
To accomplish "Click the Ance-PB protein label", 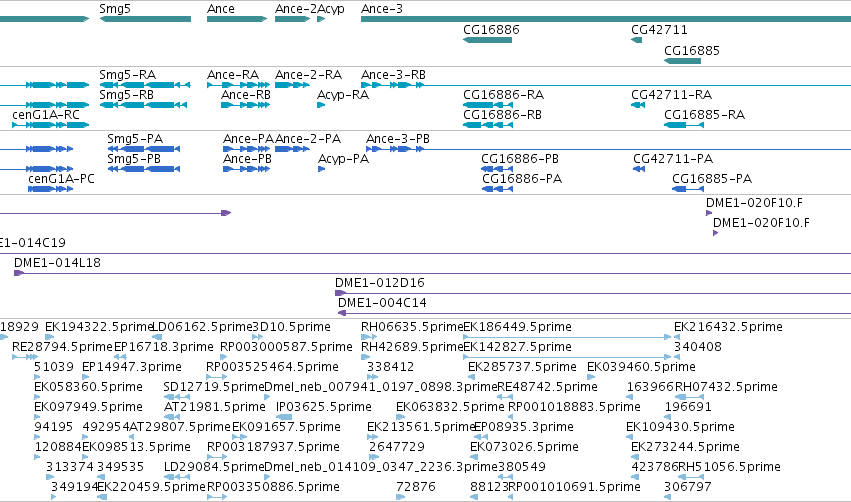I will 247,158.
